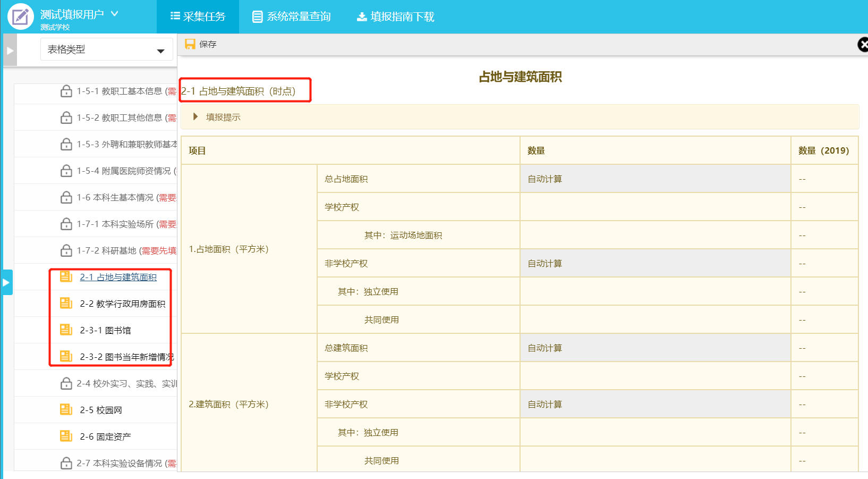Viewport: 868px width, 479px height.
Task: Click the 学校产权 quantity field under 占地面积
Action: pyautogui.click(x=655, y=207)
